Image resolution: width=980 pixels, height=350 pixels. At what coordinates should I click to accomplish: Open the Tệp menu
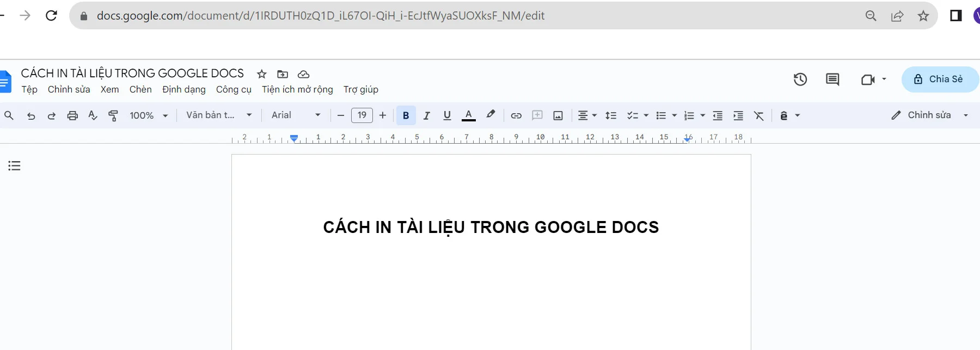(29, 89)
